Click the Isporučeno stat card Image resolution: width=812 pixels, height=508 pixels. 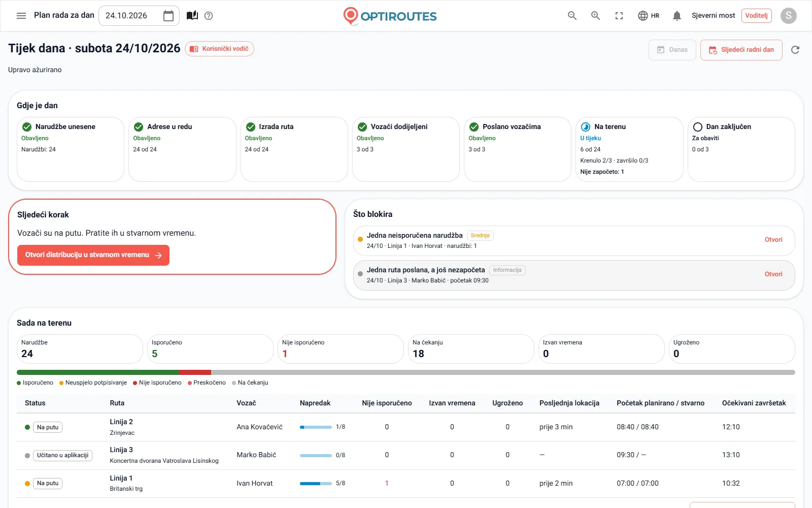pyautogui.click(x=210, y=349)
